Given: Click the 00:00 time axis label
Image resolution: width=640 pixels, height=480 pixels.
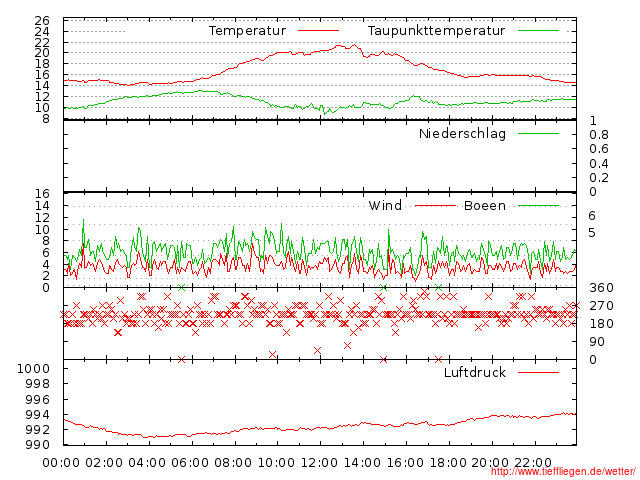Looking at the screenshot, I should 61,463.
